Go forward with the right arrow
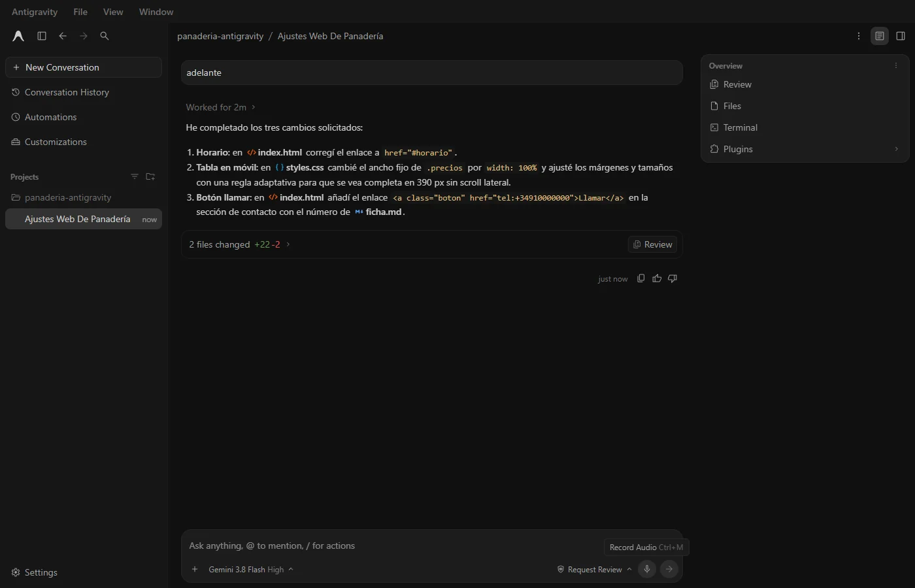 84,36
